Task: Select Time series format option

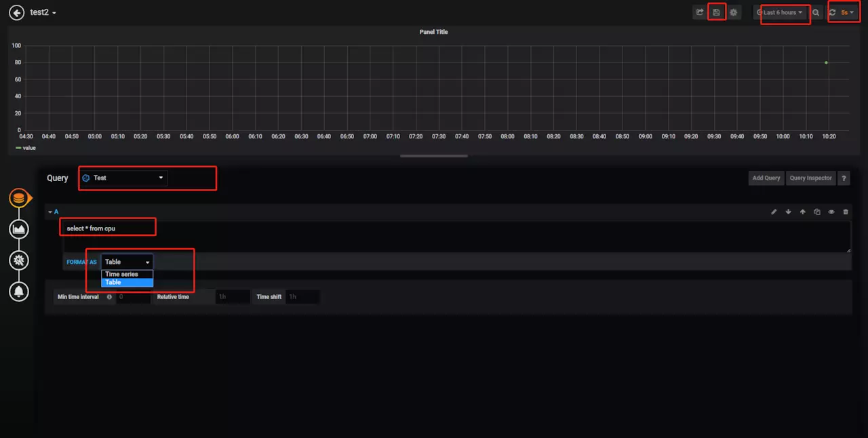Action: click(127, 274)
